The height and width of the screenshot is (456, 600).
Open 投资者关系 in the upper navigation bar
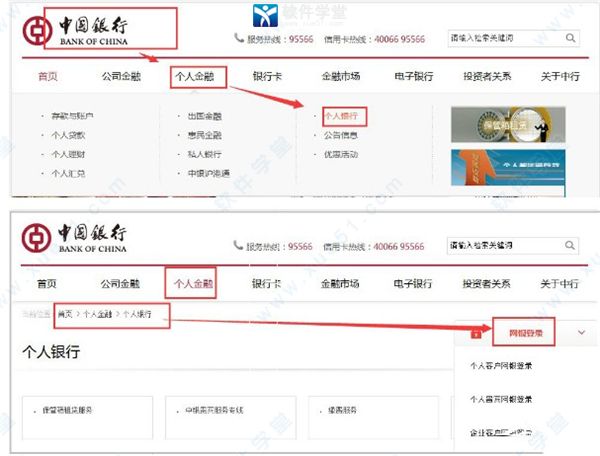[487, 76]
